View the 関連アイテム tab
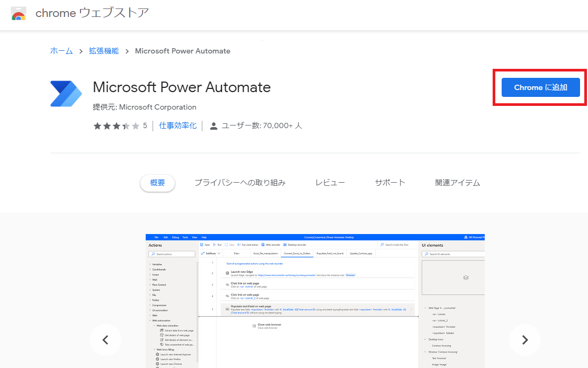 click(x=457, y=183)
